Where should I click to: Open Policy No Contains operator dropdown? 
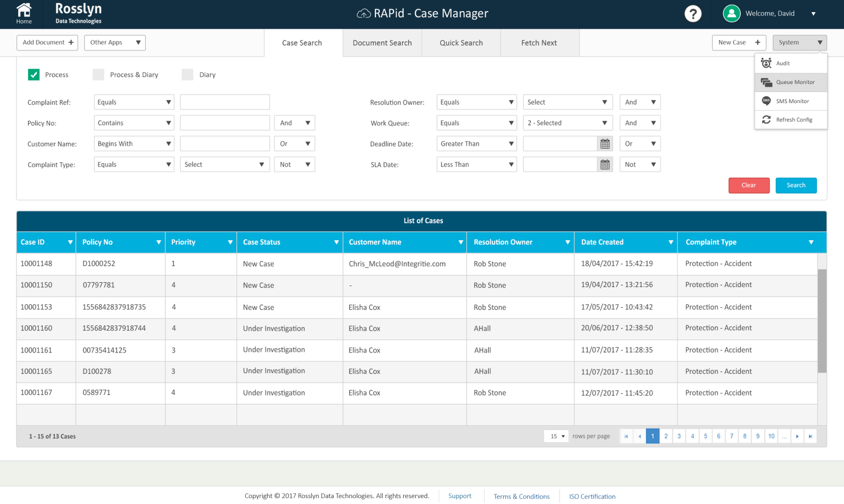(134, 123)
